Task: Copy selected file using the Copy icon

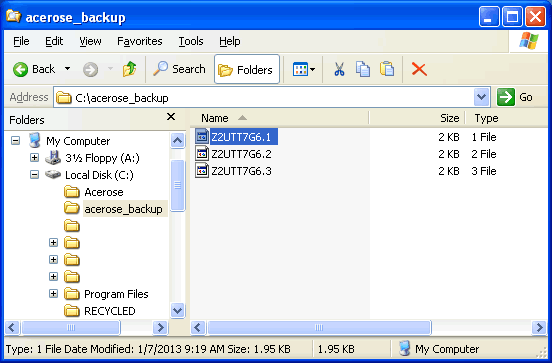Action: tap(363, 69)
